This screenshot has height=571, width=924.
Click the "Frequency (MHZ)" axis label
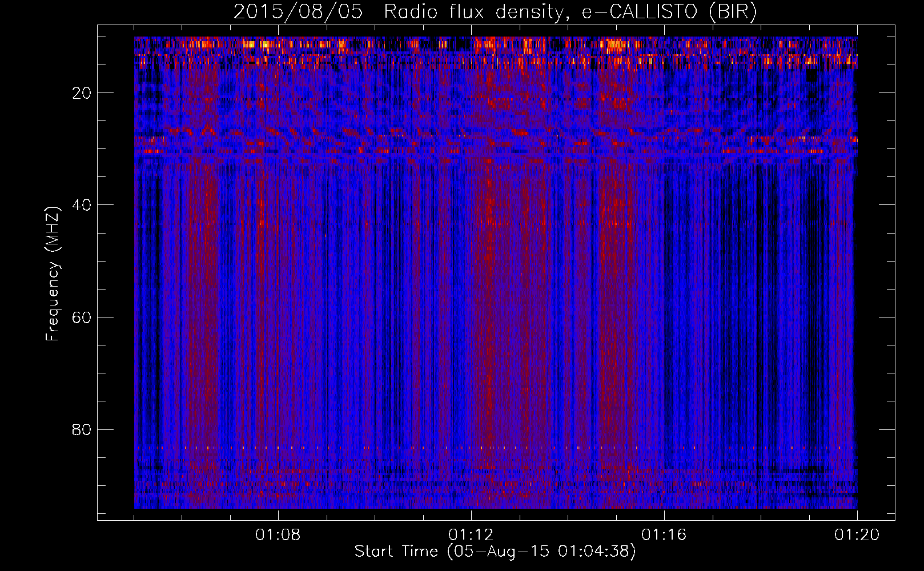[52, 274]
